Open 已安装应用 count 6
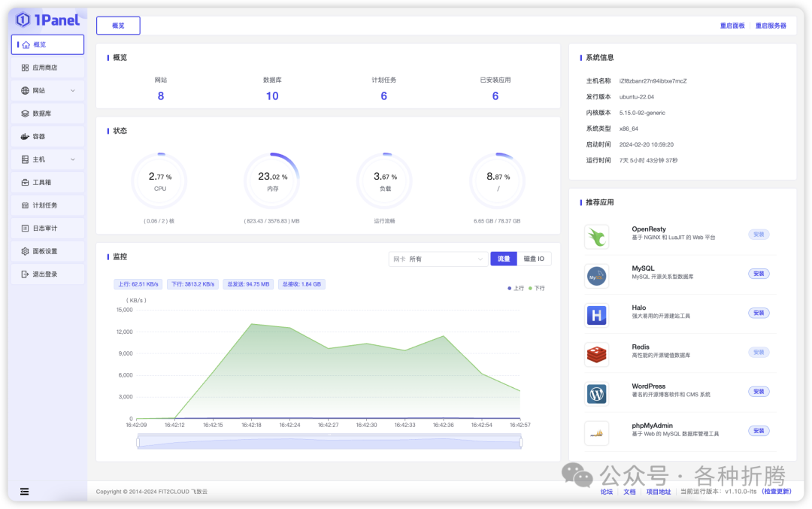Screen dimensions: 812x509 (495, 96)
